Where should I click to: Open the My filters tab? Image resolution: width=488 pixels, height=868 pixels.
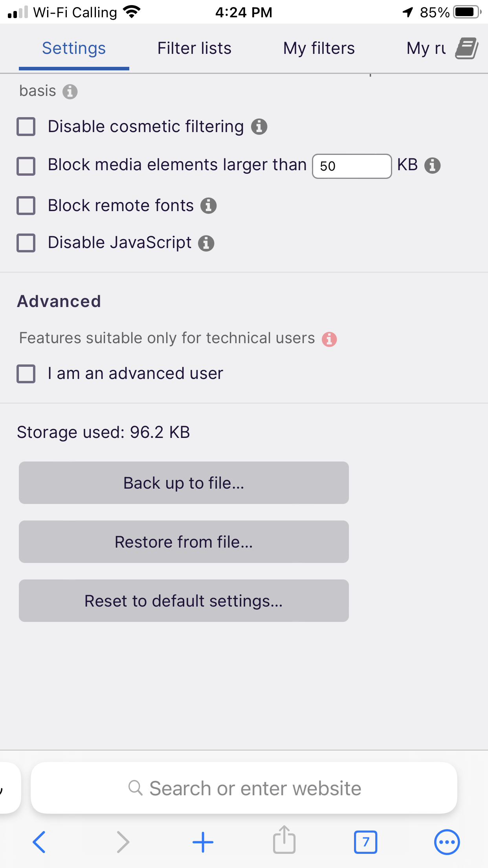point(319,48)
